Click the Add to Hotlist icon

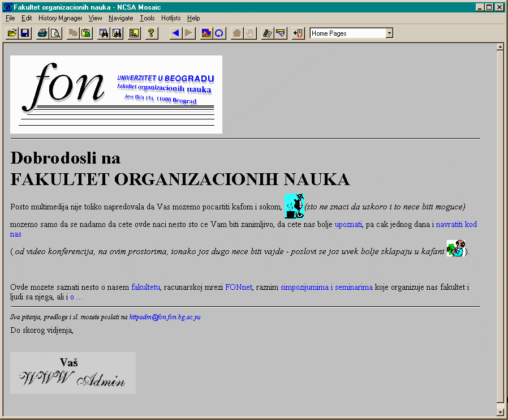[x=298, y=33]
